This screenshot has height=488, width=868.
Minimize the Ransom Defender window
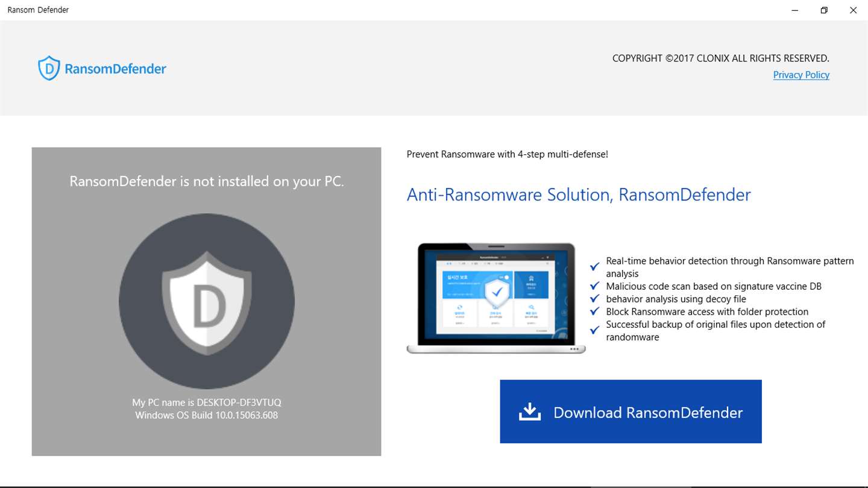[x=795, y=10]
